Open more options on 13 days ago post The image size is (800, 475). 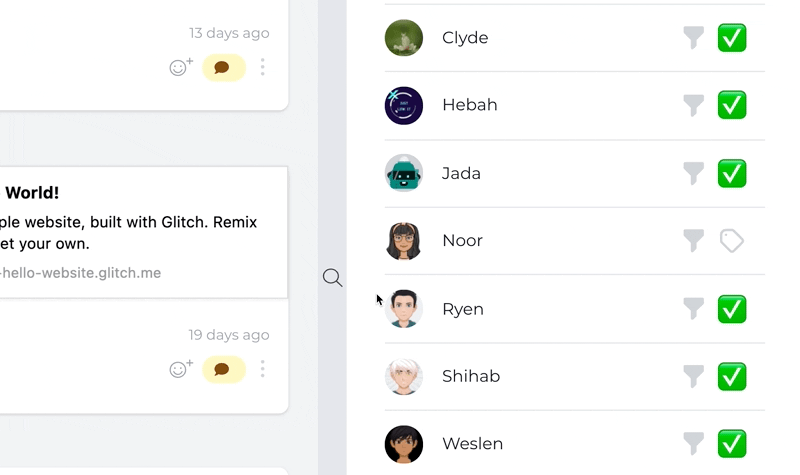coord(263,68)
